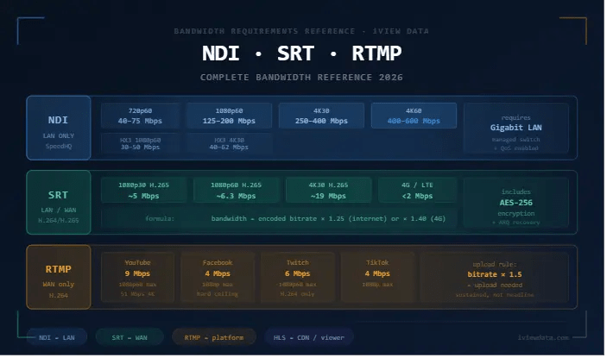Click the 'HLS = CDN / viewer' legend pill

(x=309, y=337)
